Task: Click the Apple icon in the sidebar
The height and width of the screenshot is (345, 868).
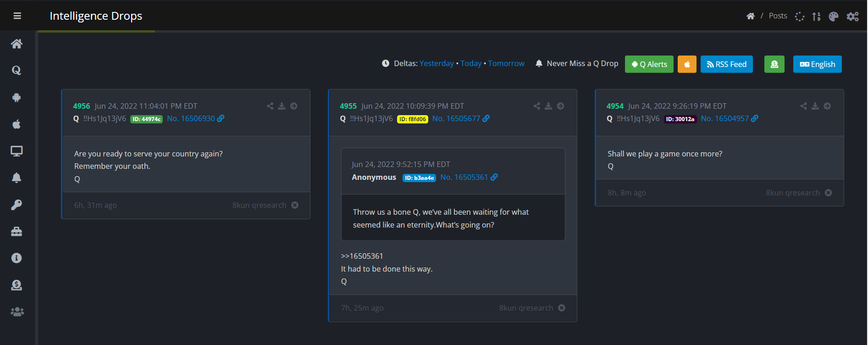Action: coord(17,124)
